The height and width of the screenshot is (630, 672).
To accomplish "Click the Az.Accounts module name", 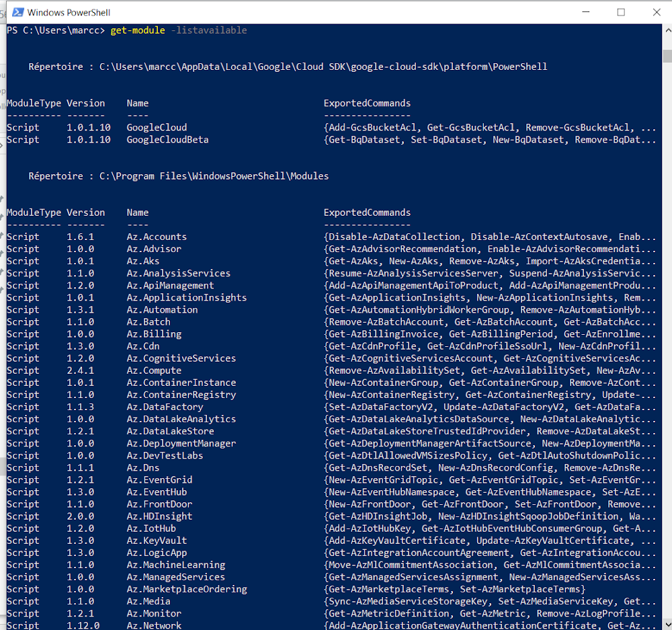I will click(157, 237).
